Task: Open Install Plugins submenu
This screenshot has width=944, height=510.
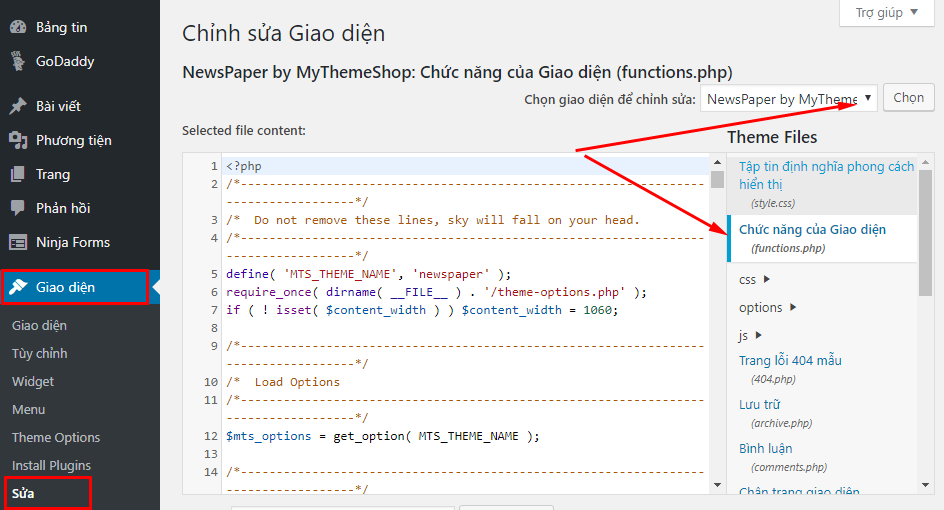Action: [51, 465]
